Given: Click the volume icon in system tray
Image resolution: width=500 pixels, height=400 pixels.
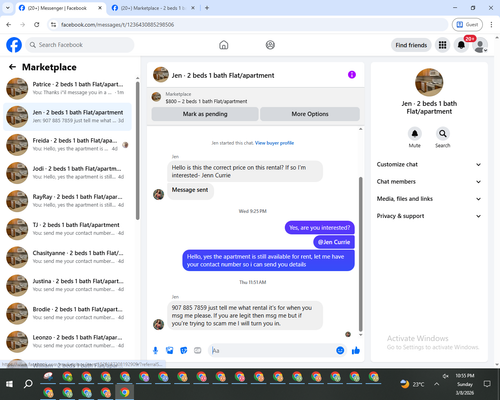Looking at the screenshot, I should tap(446, 376).
